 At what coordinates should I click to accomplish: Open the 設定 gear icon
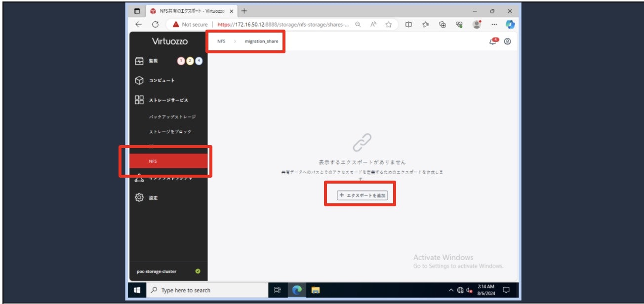(139, 198)
